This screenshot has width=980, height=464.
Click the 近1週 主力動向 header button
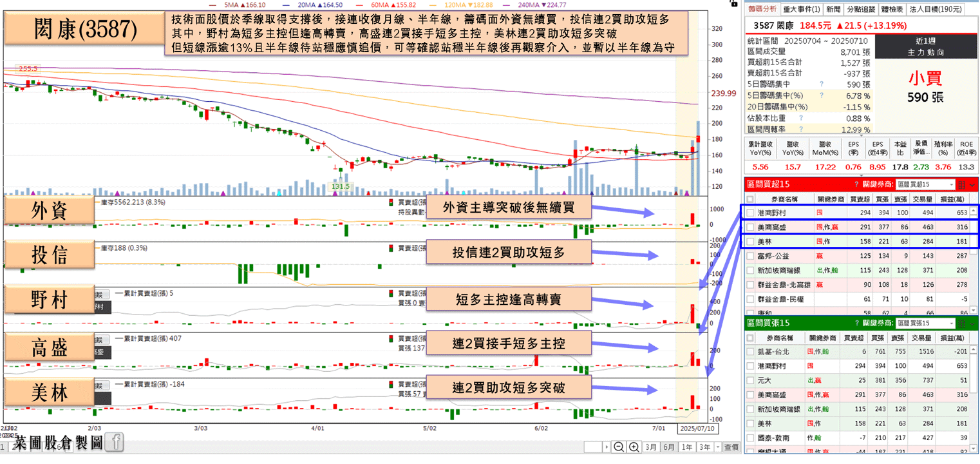[x=925, y=46]
